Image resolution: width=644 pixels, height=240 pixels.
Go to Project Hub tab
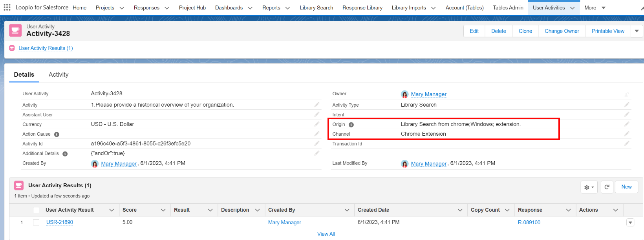coord(192,7)
